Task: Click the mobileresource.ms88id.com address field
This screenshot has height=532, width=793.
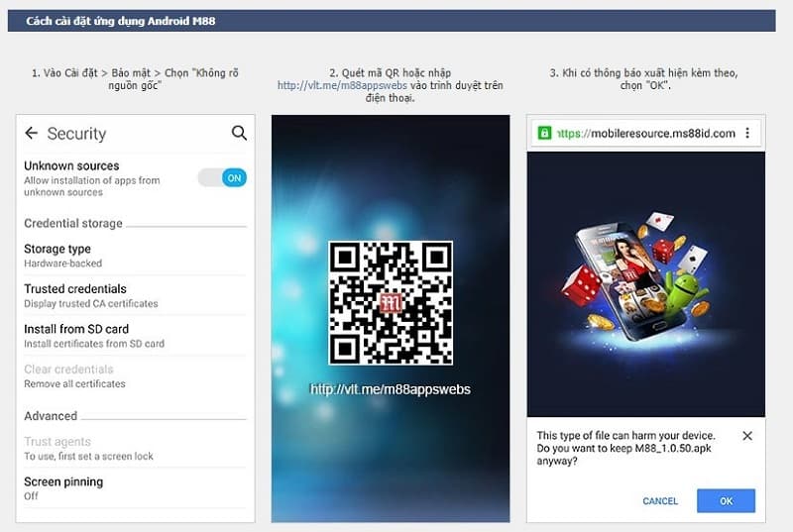Action: tap(646, 134)
